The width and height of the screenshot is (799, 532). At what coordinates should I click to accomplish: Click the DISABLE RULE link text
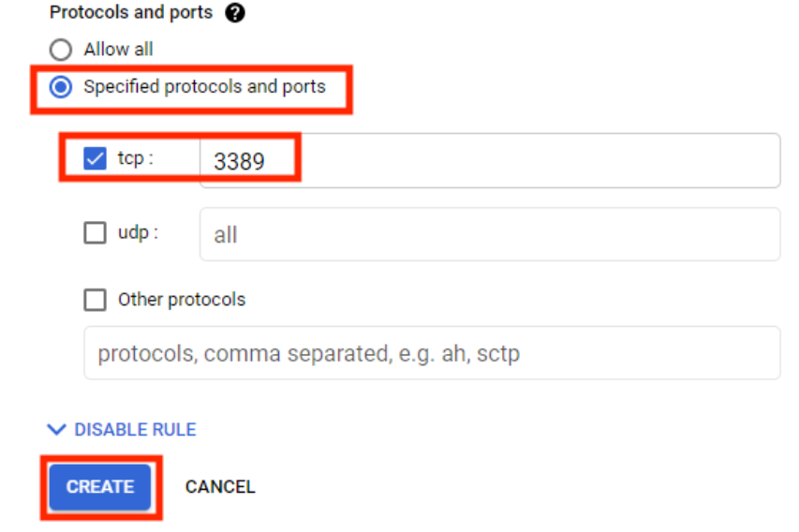(x=135, y=430)
